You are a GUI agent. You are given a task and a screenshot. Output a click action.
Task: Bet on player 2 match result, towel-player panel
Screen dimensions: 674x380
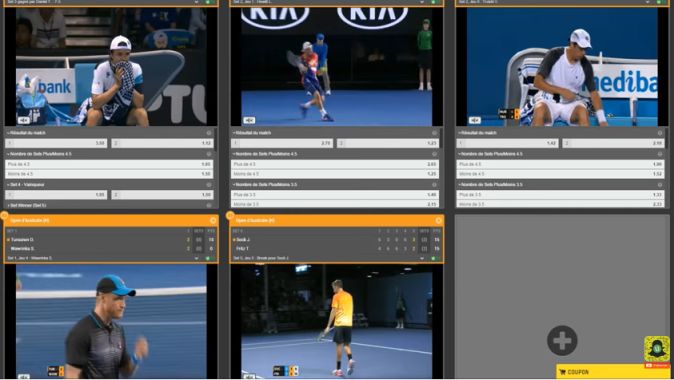tap(162, 143)
